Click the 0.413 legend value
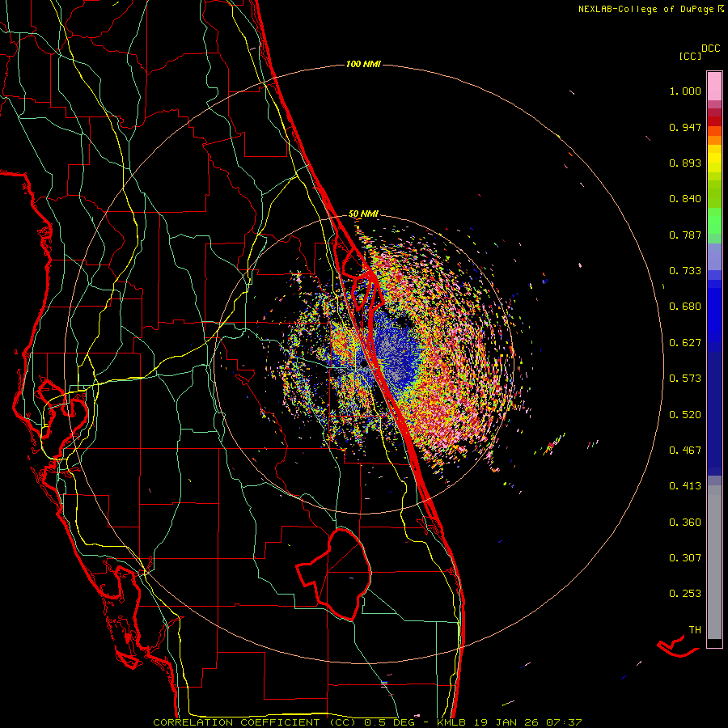The height and width of the screenshot is (728, 728). click(685, 486)
